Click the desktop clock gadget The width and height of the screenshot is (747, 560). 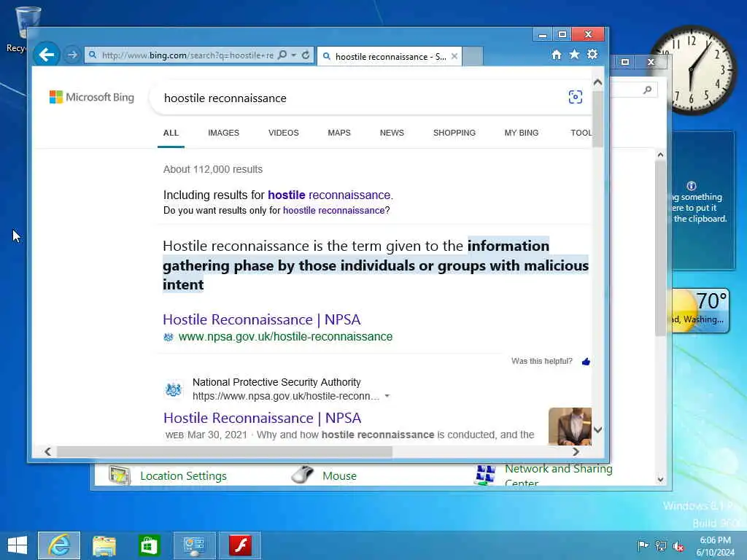pos(693,70)
